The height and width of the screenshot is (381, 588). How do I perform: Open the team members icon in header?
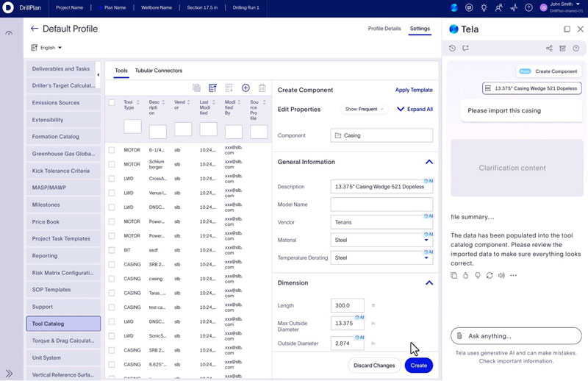[499, 7]
